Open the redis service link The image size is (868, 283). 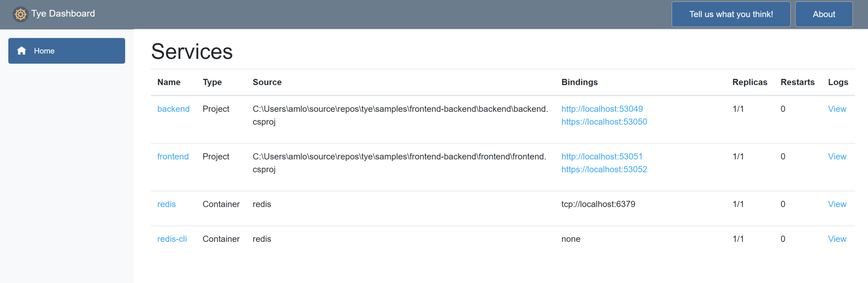(166, 204)
